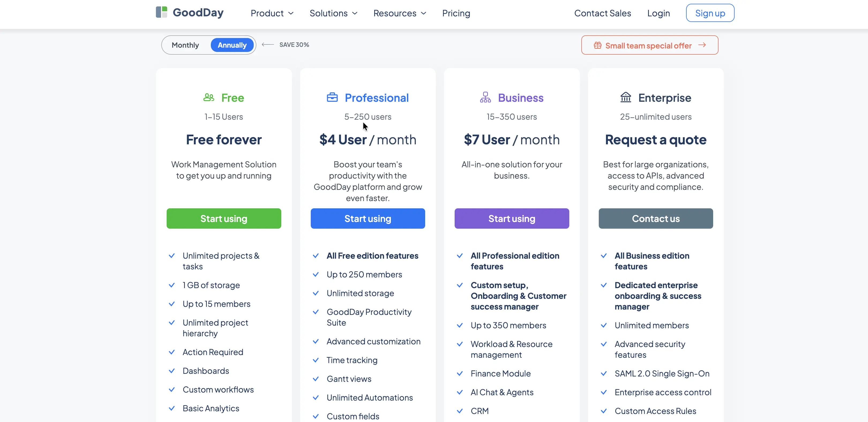Click 'Dedicated enterprise onboarding & success manager' text

(658, 296)
